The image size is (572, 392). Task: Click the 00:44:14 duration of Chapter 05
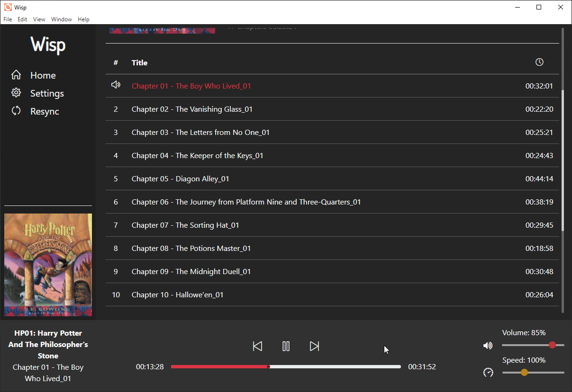click(539, 178)
